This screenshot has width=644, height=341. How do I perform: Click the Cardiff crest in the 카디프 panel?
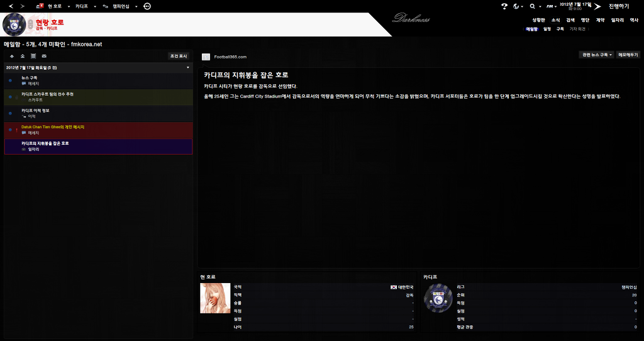pyautogui.click(x=438, y=298)
